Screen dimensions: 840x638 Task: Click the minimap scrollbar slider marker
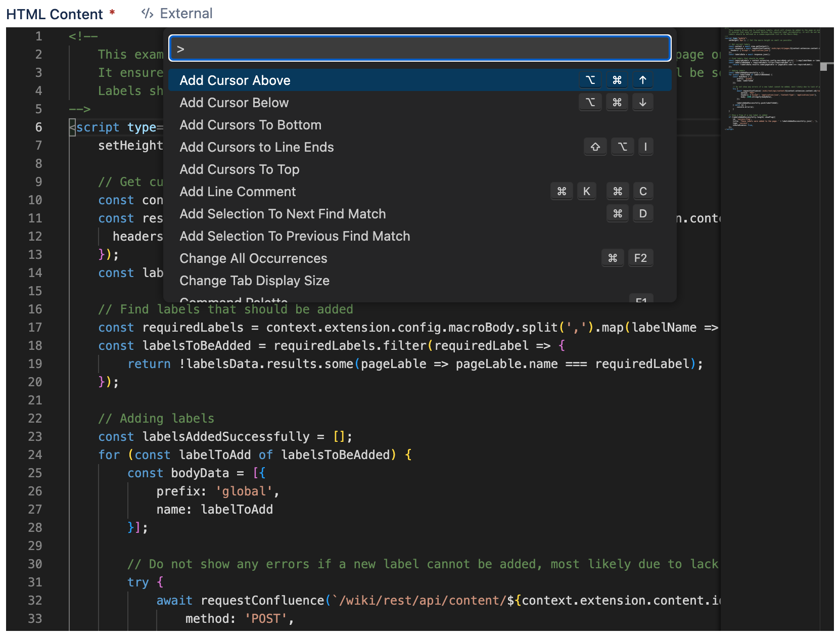[823, 67]
